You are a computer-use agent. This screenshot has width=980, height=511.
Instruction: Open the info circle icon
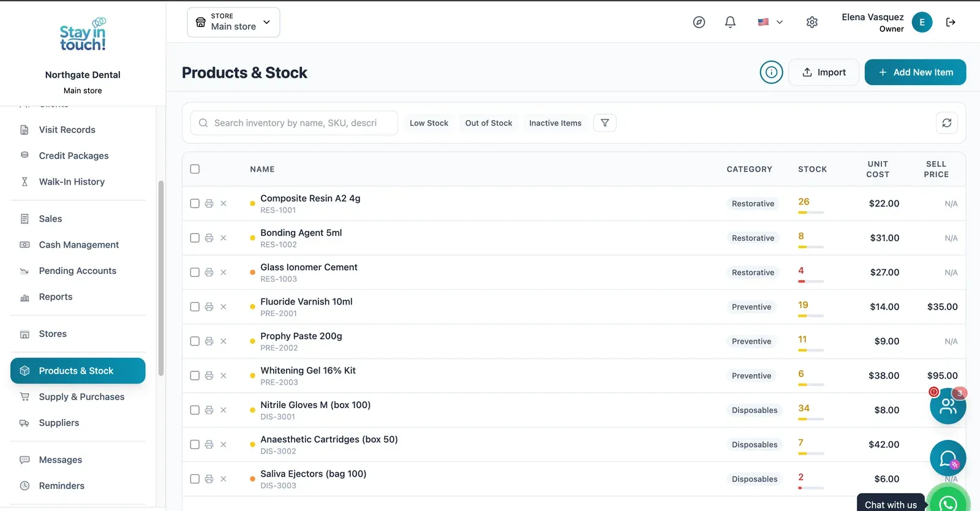772,72
